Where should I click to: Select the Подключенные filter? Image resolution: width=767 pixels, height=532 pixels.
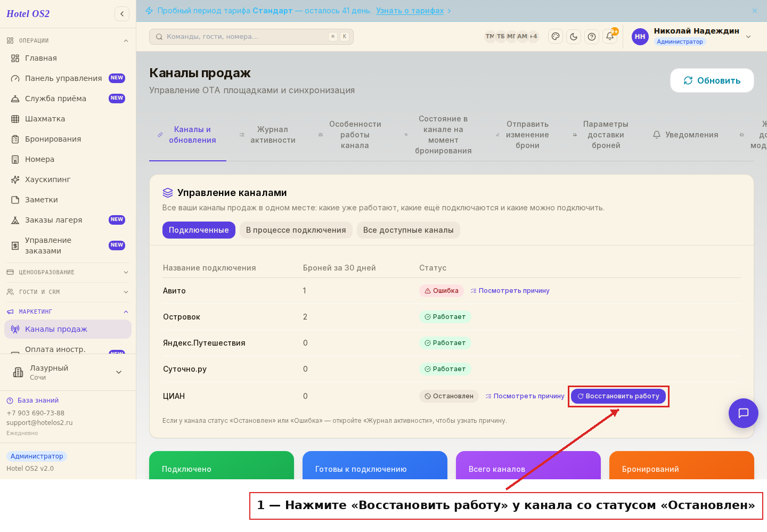[x=199, y=230]
